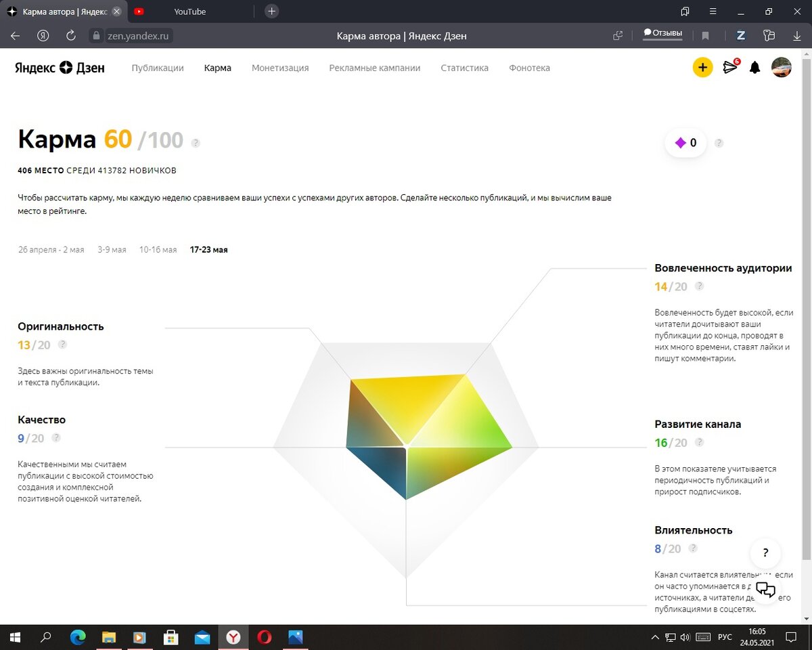Switch the РУС input language

(x=725, y=637)
